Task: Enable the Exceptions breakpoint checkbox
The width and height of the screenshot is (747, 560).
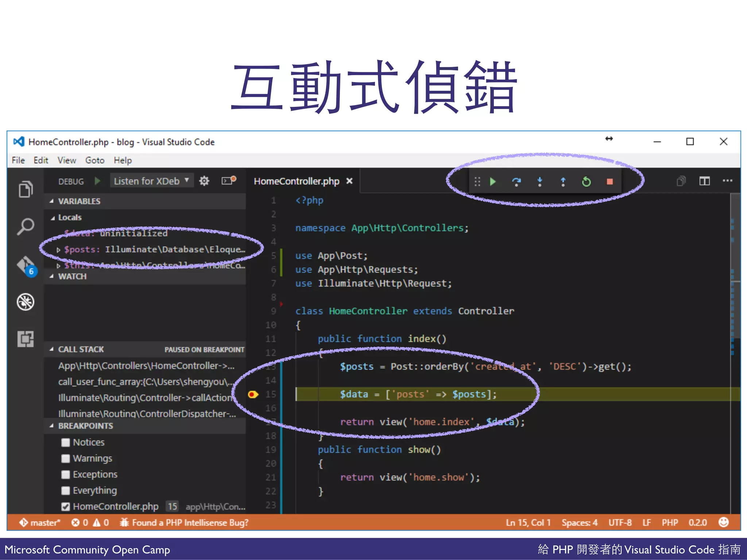Action: [66, 474]
